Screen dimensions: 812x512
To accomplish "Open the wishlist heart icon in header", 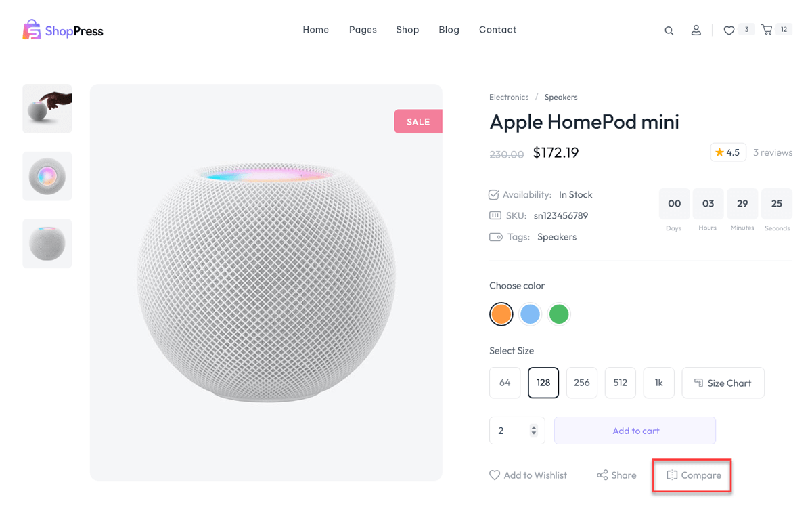I will 729,30.
